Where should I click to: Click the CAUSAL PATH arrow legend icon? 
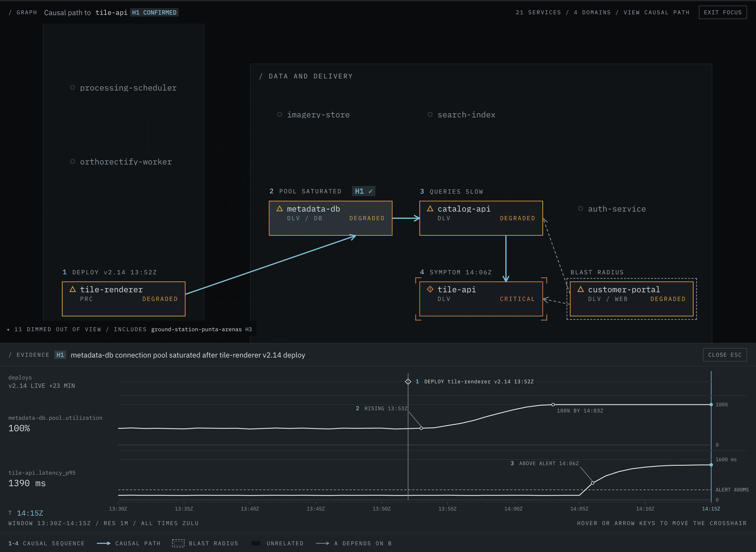pyautogui.click(x=104, y=543)
